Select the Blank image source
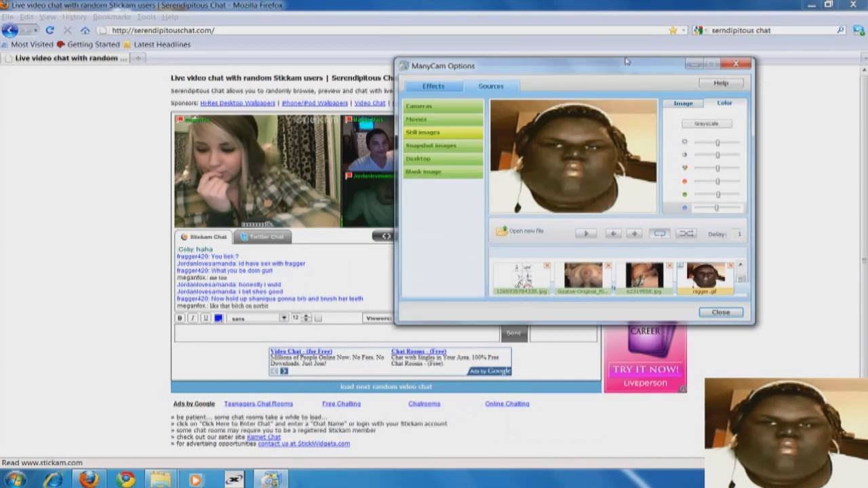The width and height of the screenshot is (868, 488). (443, 171)
